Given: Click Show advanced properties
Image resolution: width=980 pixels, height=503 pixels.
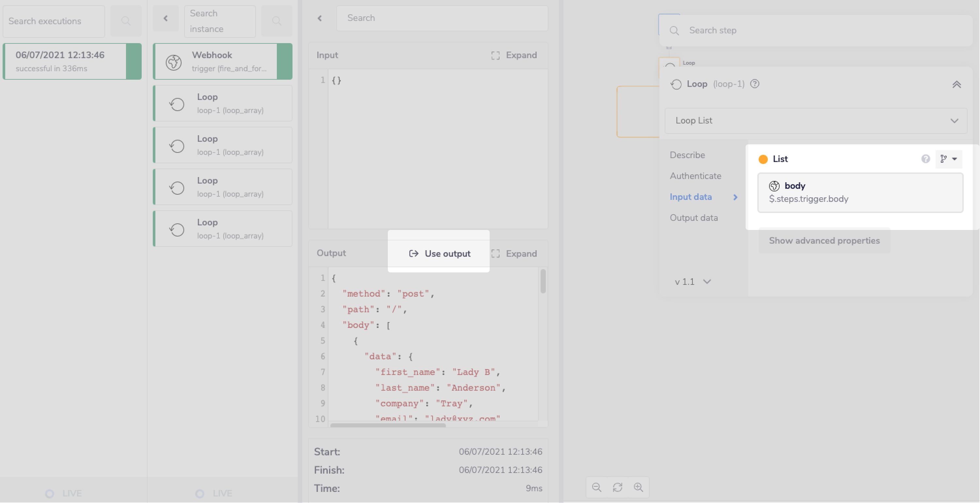Looking at the screenshot, I should click(x=824, y=240).
